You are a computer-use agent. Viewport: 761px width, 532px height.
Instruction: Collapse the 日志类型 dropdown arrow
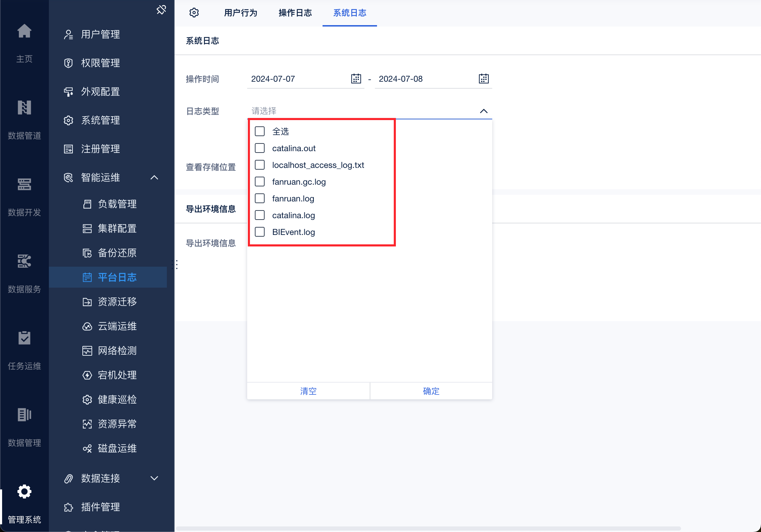click(483, 111)
